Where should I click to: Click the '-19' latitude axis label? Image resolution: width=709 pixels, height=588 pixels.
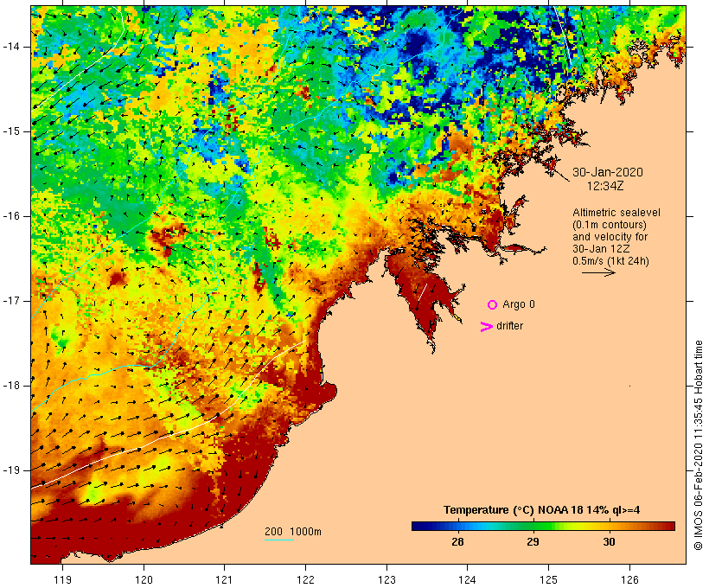(x=11, y=470)
